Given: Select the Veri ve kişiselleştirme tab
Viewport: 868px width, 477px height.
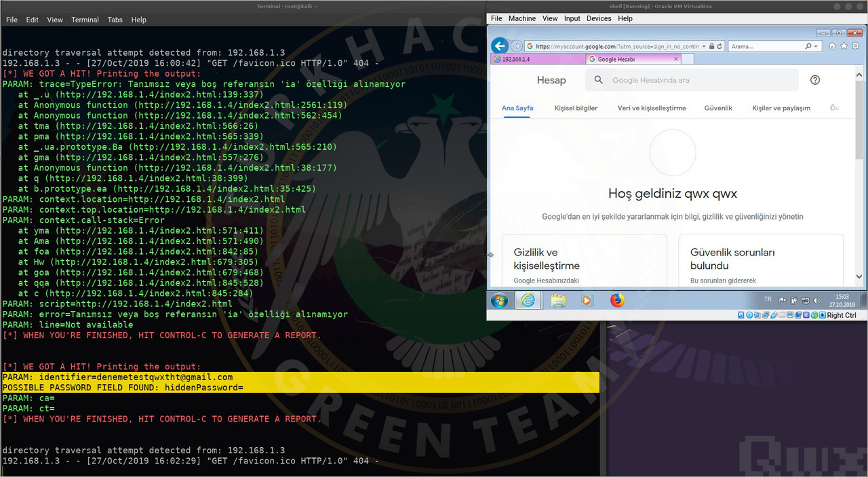Looking at the screenshot, I should click(652, 108).
